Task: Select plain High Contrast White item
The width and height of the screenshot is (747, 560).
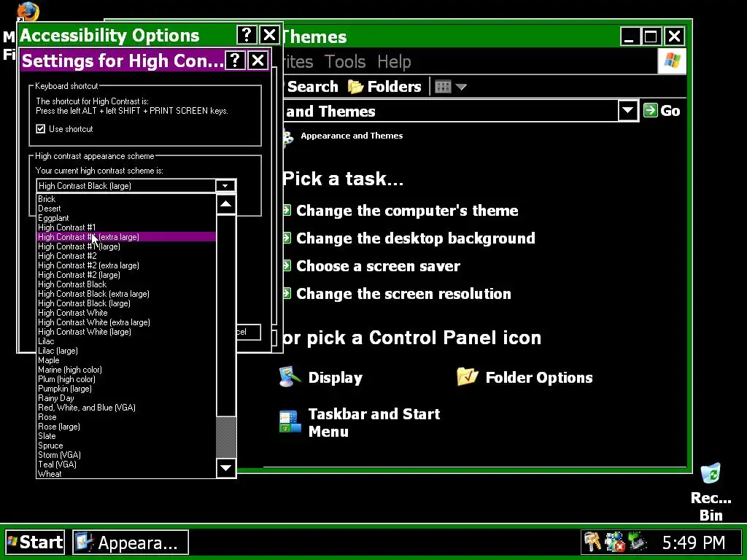Action: (x=126, y=313)
